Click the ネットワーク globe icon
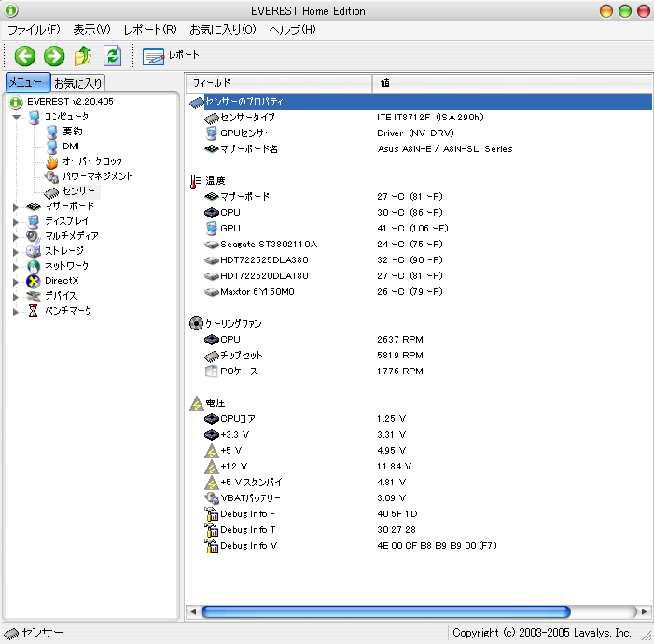Screen dimensions: 654x644 point(34,266)
